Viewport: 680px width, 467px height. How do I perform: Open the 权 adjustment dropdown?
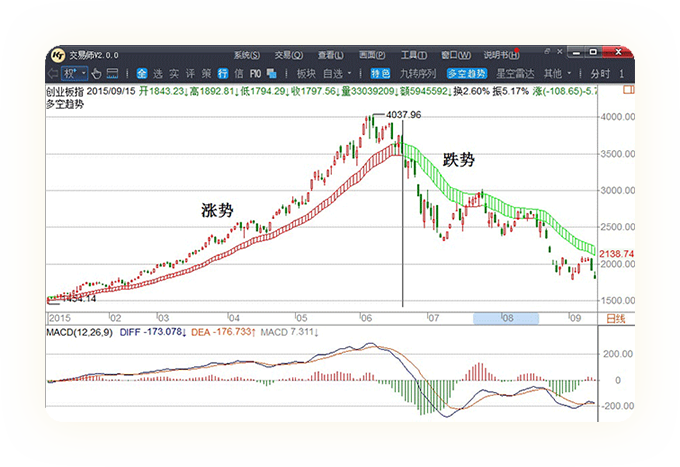(x=74, y=73)
